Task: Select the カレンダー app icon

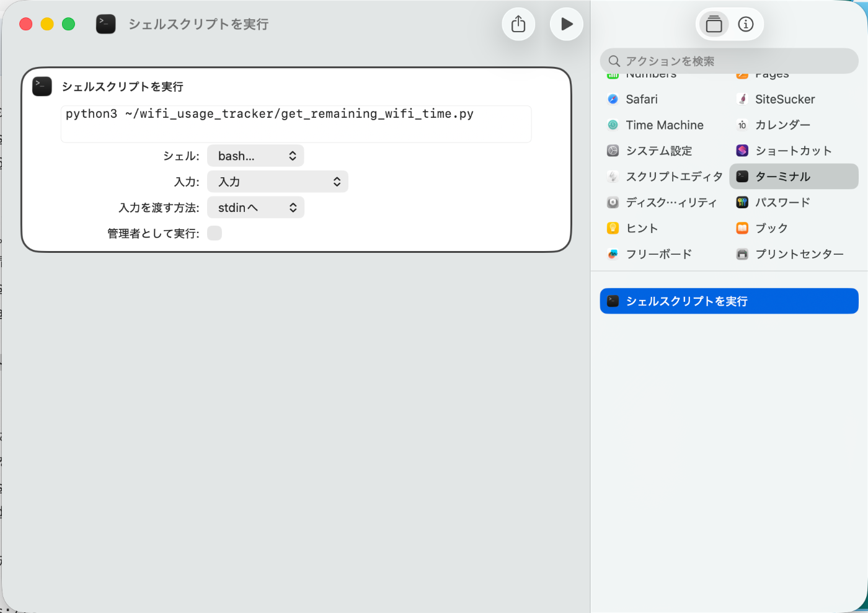Action: [x=742, y=125]
